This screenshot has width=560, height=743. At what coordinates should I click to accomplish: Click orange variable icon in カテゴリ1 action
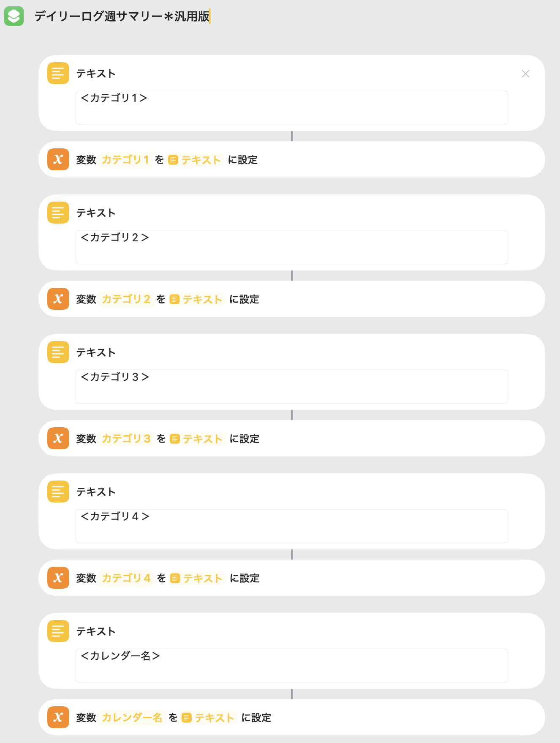[x=58, y=159]
